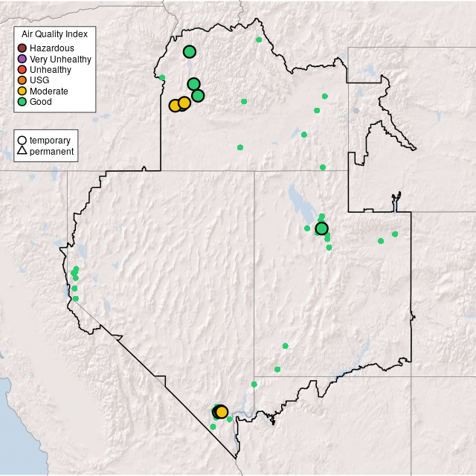Select the easternmost small green dot
Screen dimensions: 476x476
(x=395, y=234)
